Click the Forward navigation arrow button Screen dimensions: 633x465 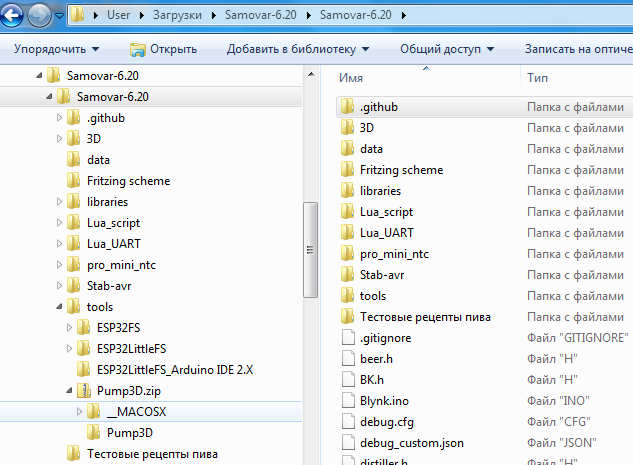click(39, 15)
